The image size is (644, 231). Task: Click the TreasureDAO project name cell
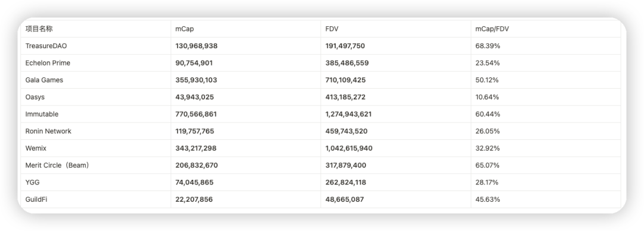[x=46, y=46]
